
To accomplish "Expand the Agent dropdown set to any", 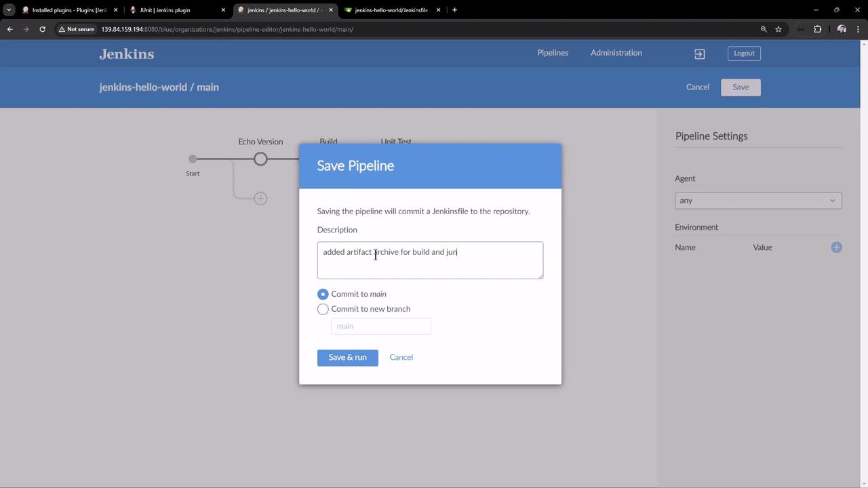I will click(758, 201).
